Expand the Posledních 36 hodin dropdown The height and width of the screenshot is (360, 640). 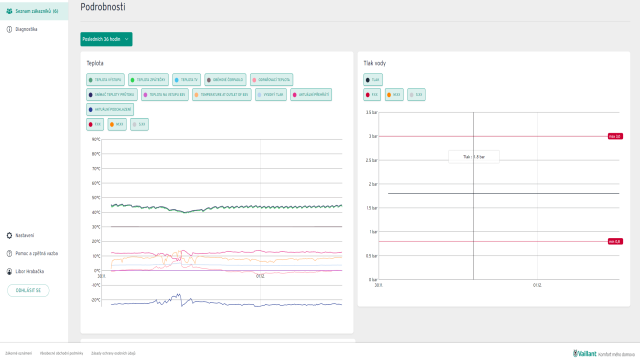(x=106, y=39)
